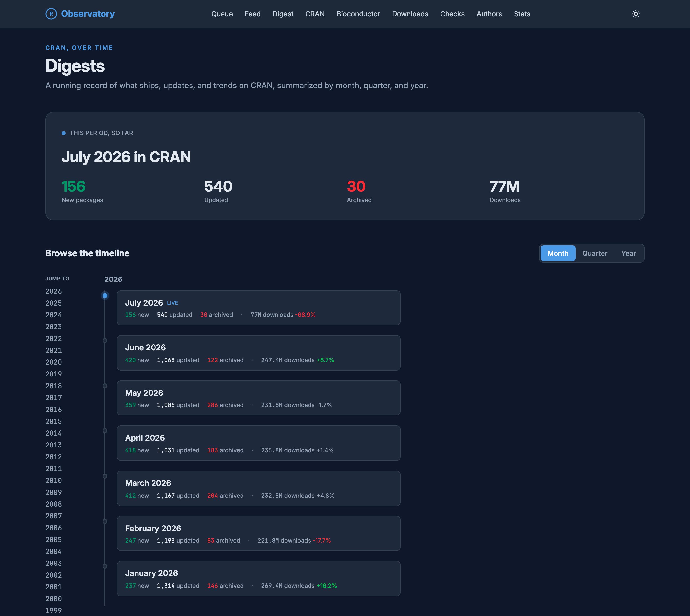The width and height of the screenshot is (690, 616).
Task: Jump to year 2001 in sidebar
Action: (x=53, y=588)
